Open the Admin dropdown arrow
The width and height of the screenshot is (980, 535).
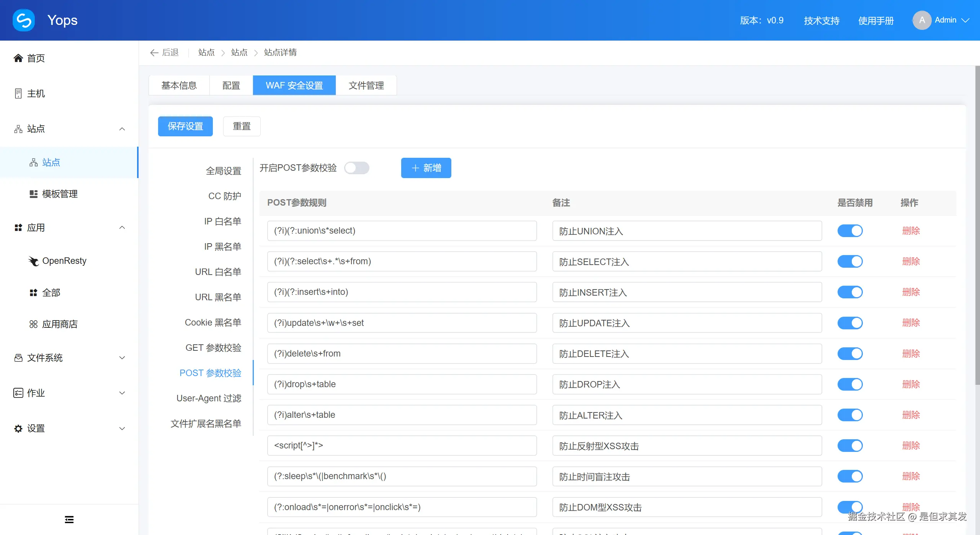(x=965, y=20)
